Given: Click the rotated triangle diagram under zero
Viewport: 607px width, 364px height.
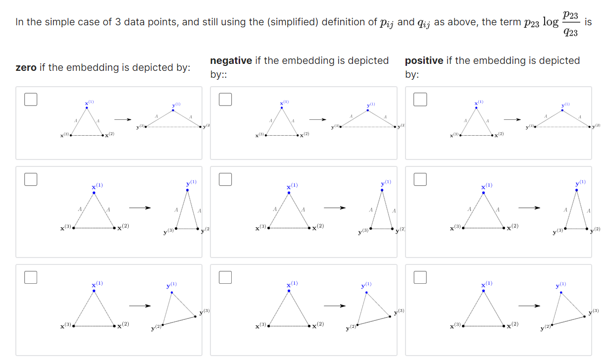Looking at the screenshot, I should 134,306.
